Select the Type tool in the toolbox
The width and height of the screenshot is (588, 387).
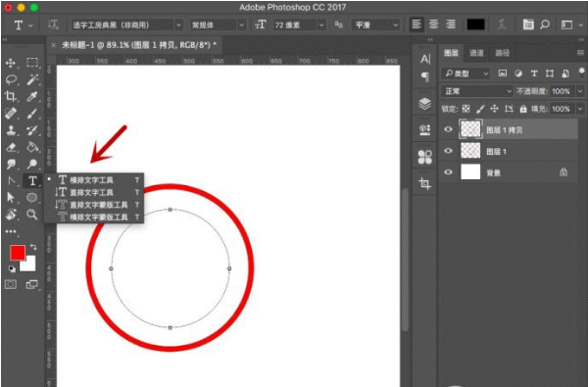tap(32, 180)
